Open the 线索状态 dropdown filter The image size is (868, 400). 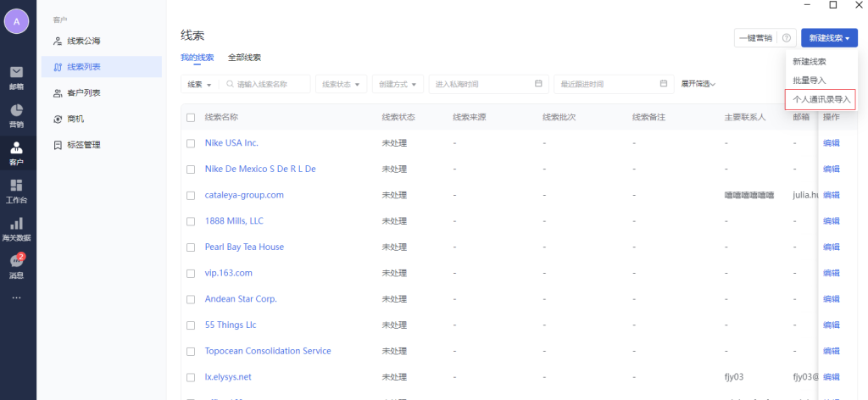(342, 84)
